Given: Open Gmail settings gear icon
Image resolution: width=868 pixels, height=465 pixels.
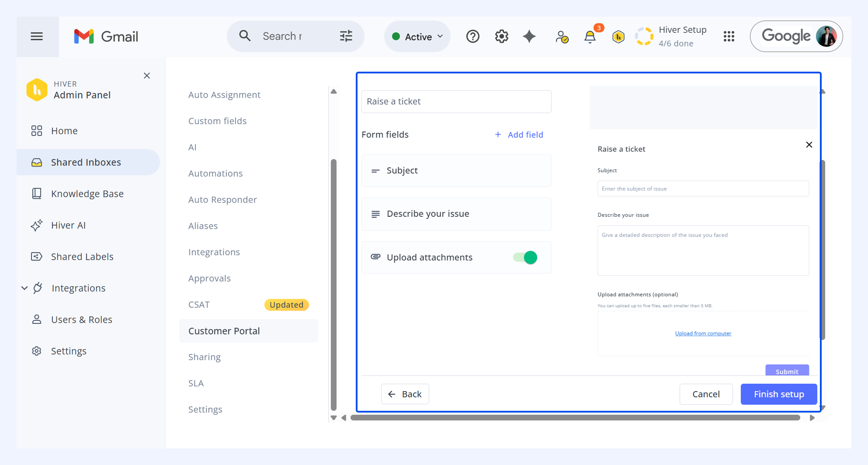Looking at the screenshot, I should tap(501, 36).
